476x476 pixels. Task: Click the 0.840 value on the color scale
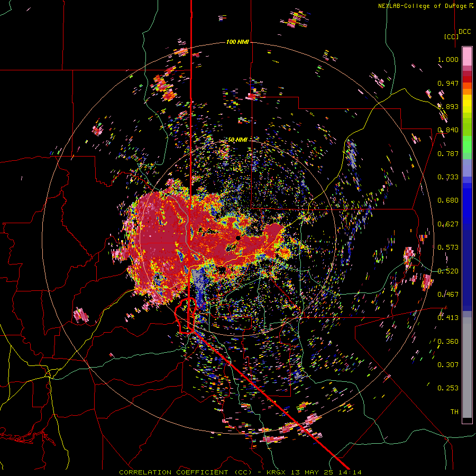click(448, 130)
